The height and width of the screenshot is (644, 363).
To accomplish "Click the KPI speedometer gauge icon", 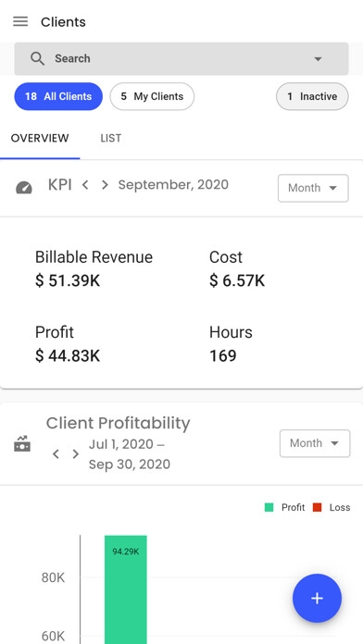I will coord(24,188).
